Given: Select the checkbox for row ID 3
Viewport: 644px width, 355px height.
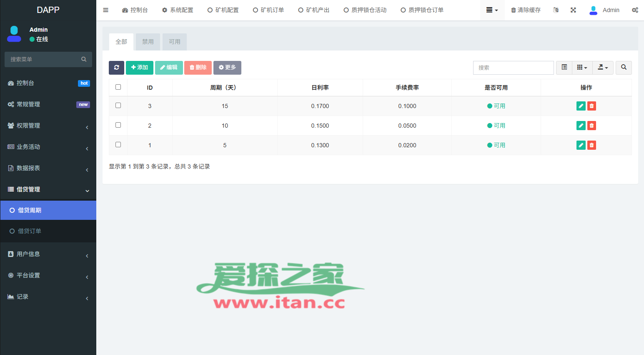Looking at the screenshot, I should click(118, 106).
